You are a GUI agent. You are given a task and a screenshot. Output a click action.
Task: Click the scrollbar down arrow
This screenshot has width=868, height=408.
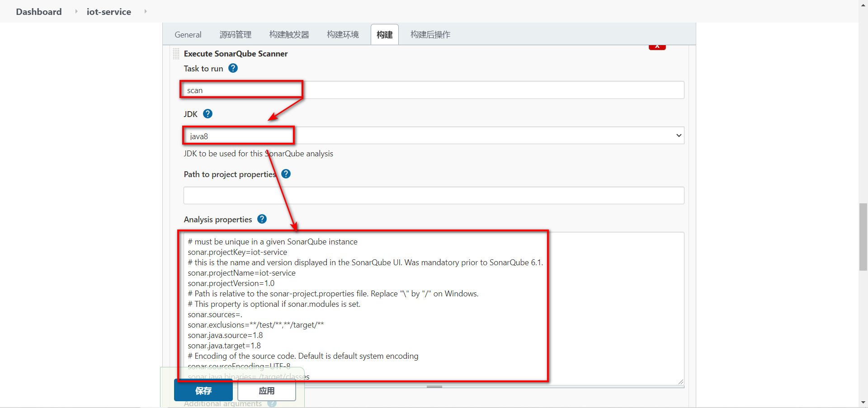point(863,402)
